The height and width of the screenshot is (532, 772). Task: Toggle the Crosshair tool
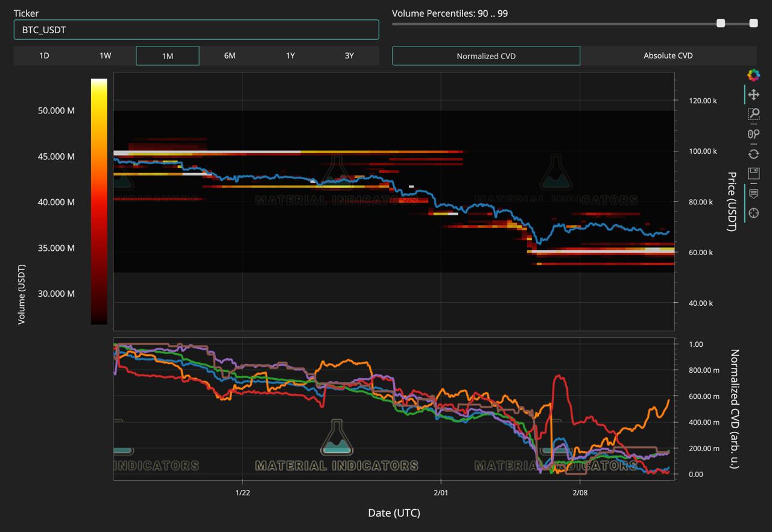[753, 213]
